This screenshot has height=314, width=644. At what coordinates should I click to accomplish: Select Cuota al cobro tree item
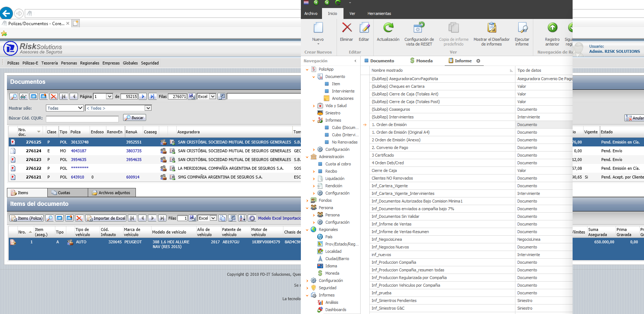[338, 164]
